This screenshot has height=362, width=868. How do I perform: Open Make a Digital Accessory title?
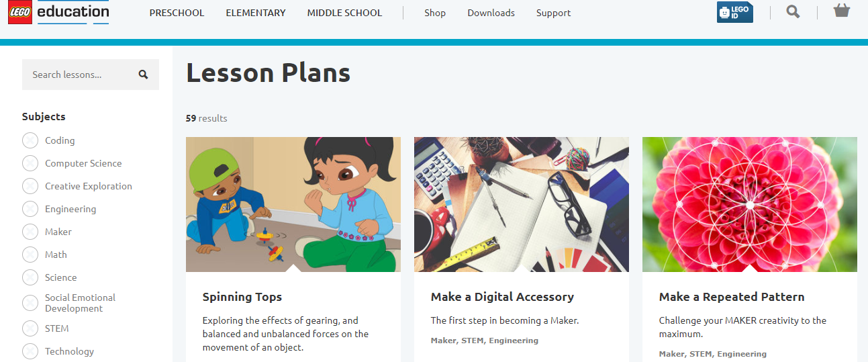(x=502, y=297)
